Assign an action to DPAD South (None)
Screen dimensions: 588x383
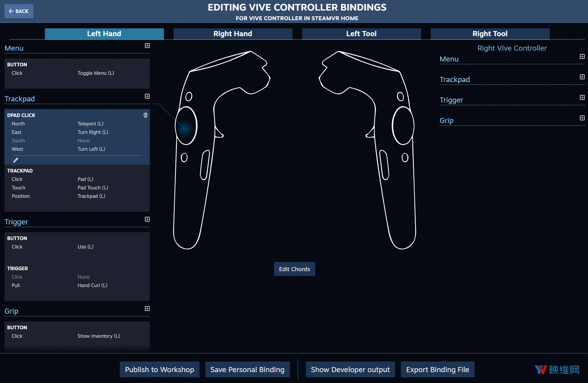point(84,141)
